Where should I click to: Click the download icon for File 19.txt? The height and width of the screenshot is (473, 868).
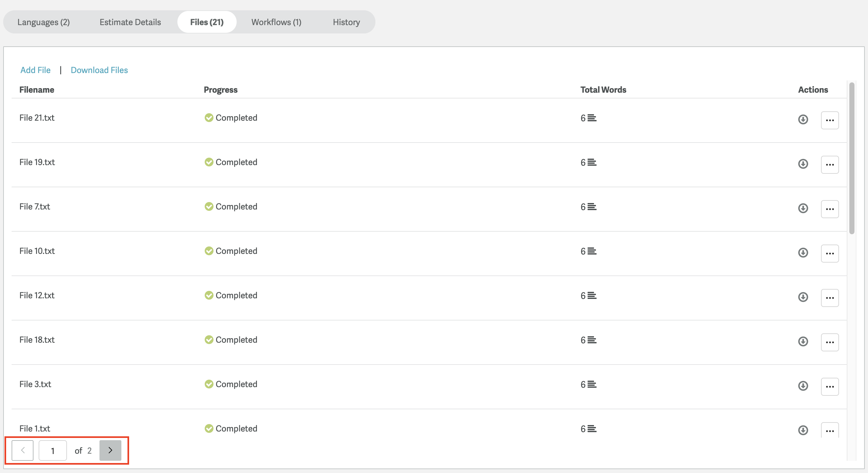tap(803, 164)
